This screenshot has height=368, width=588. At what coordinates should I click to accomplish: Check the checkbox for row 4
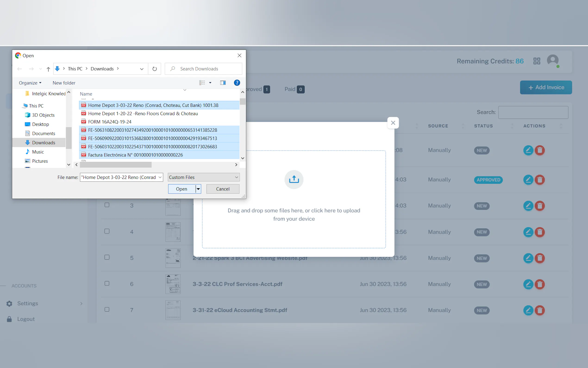click(x=107, y=231)
